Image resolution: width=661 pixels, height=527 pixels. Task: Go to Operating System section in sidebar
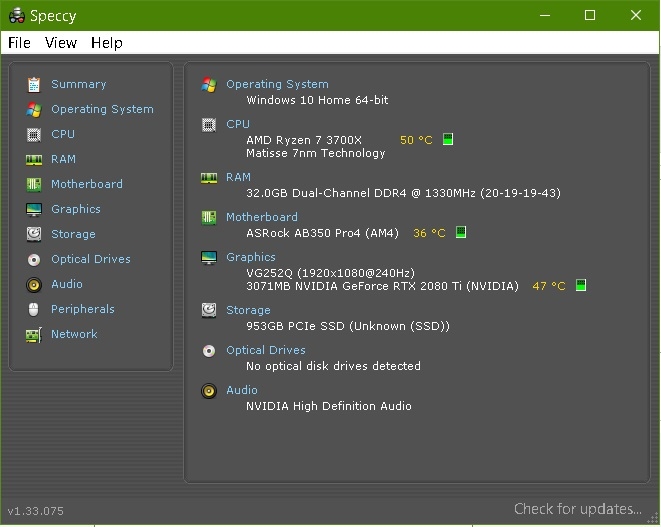pyautogui.click(x=102, y=109)
